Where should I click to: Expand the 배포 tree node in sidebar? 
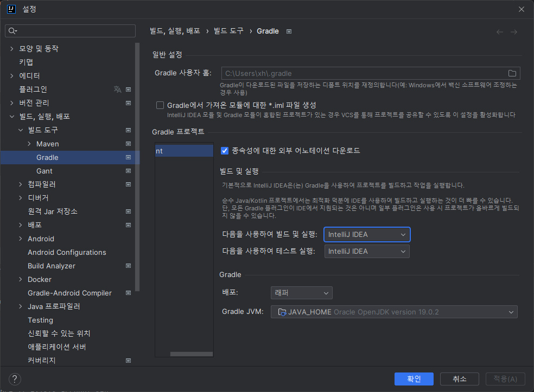click(x=21, y=225)
